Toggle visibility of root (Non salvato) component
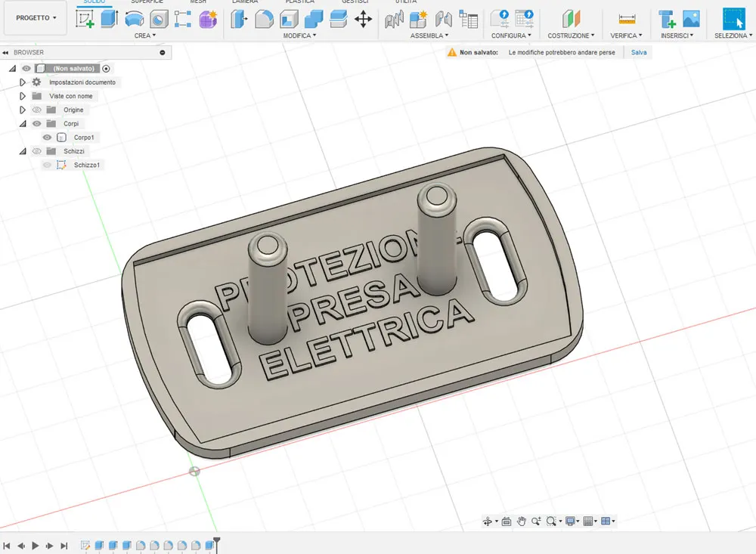756x554 pixels. point(26,69)
